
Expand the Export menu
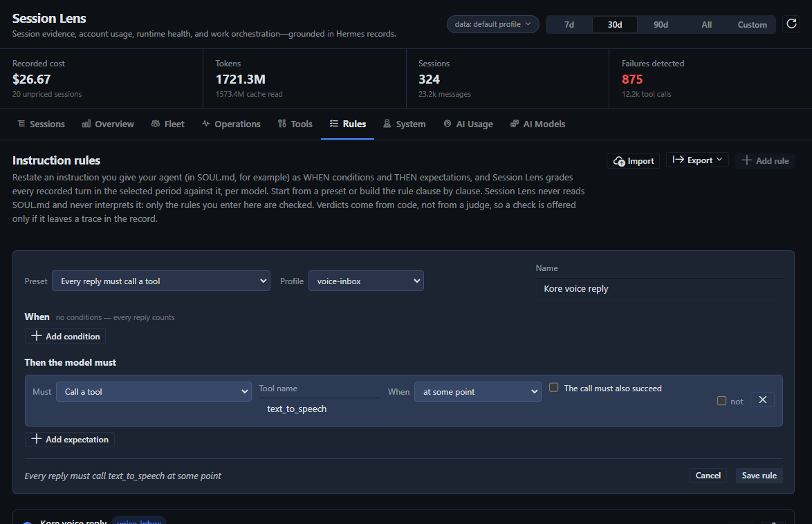click(x=697, y=160)
